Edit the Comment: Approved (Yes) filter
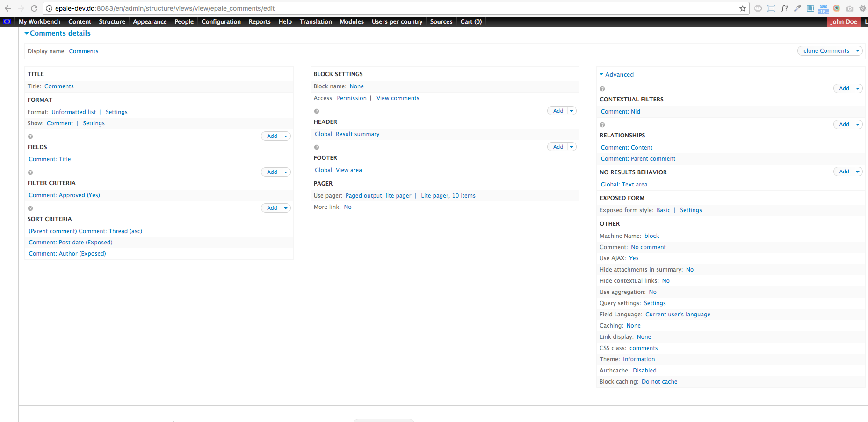The height and width of the screenshot is (422, 868). pos(64,195)
